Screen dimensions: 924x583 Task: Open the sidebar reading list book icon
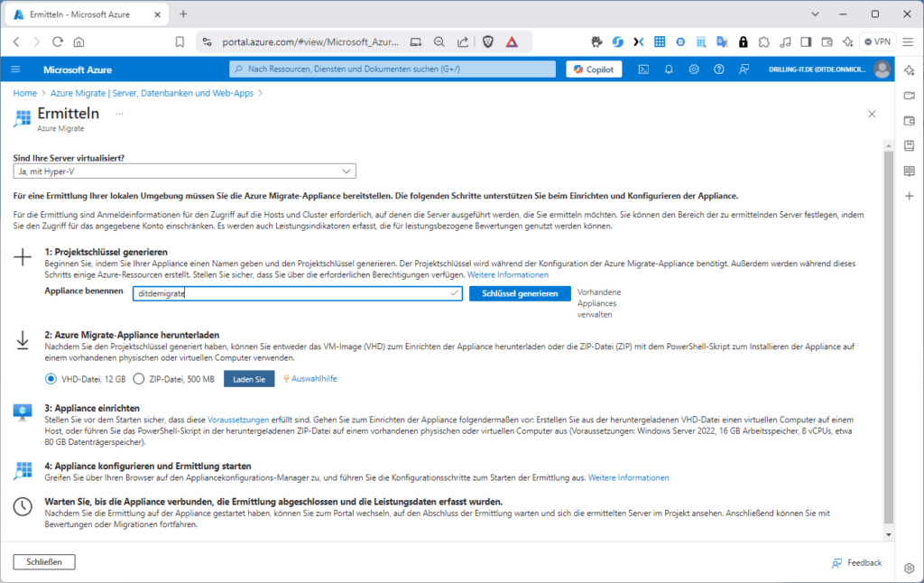[x=910, y=171]
